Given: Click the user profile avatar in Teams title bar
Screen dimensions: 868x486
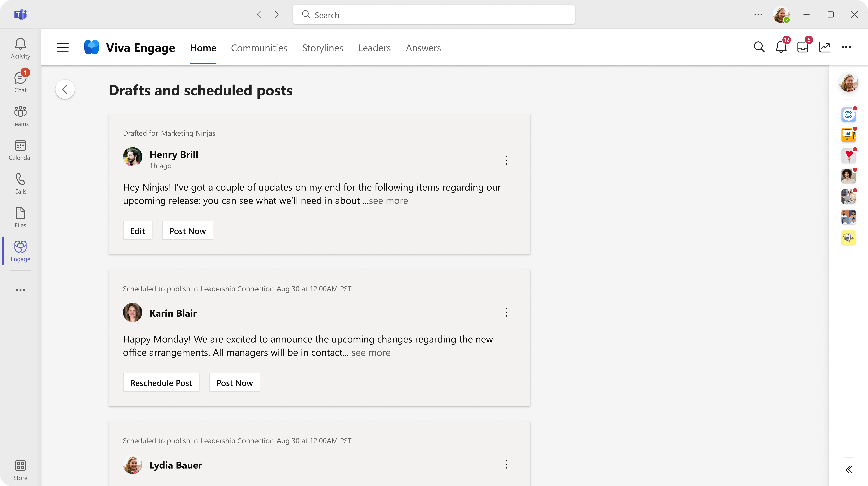Looking at the screenshot, I should click(782, 14).
